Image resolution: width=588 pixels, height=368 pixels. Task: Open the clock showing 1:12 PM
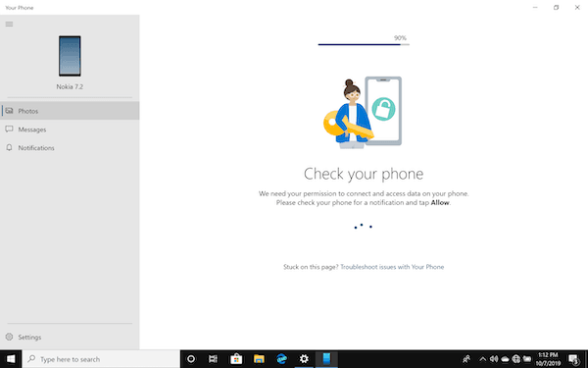[x=548, y=359]
